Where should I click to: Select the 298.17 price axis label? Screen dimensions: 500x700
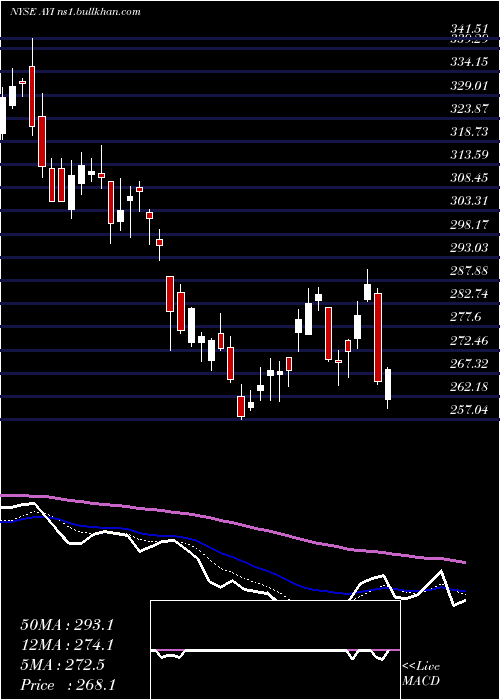469,225
